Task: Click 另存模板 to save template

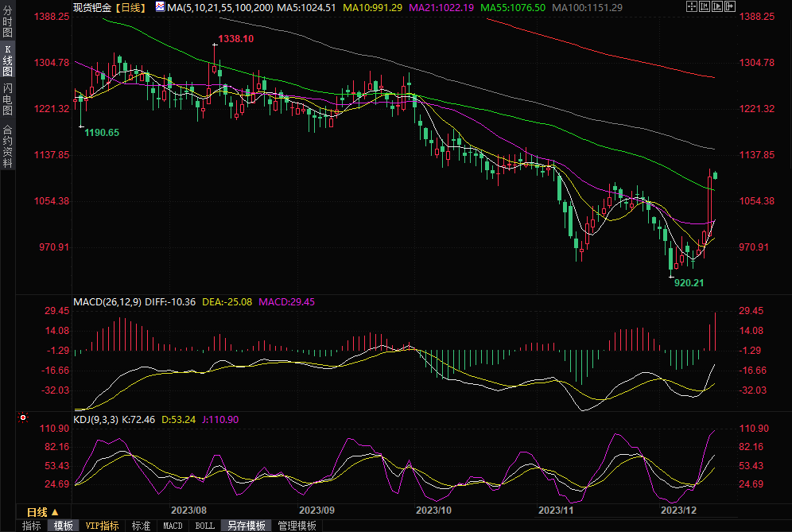Action: tap(246, 526)
